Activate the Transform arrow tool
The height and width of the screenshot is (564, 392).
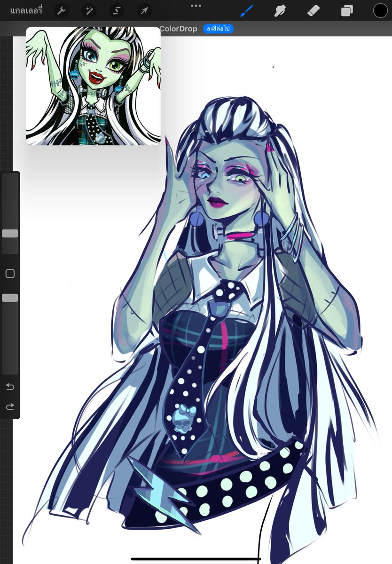coord(144,10)
